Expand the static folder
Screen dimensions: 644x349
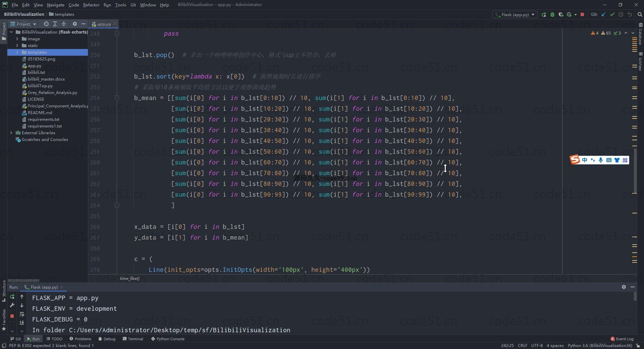coord(17,46)
